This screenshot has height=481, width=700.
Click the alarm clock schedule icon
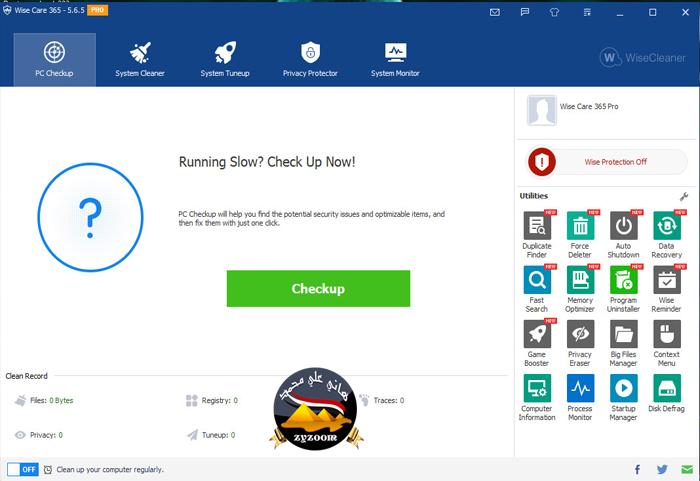(48, 469)
